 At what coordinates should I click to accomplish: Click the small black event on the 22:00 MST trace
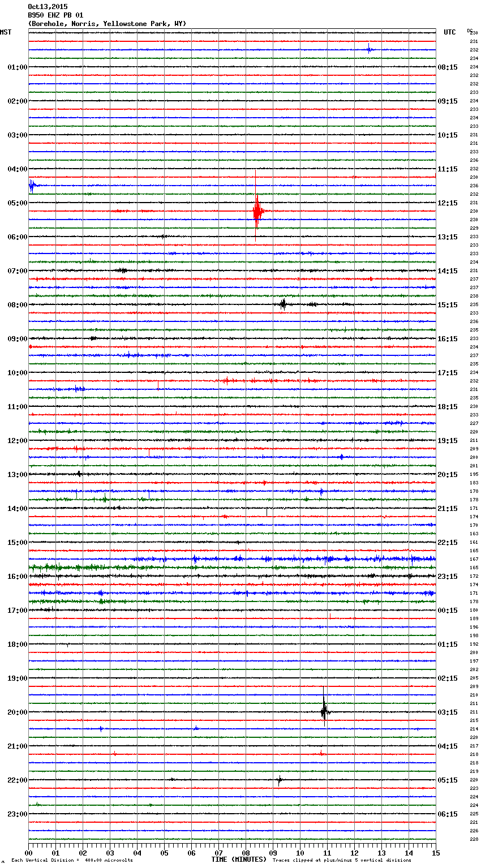tap(279, 780)
